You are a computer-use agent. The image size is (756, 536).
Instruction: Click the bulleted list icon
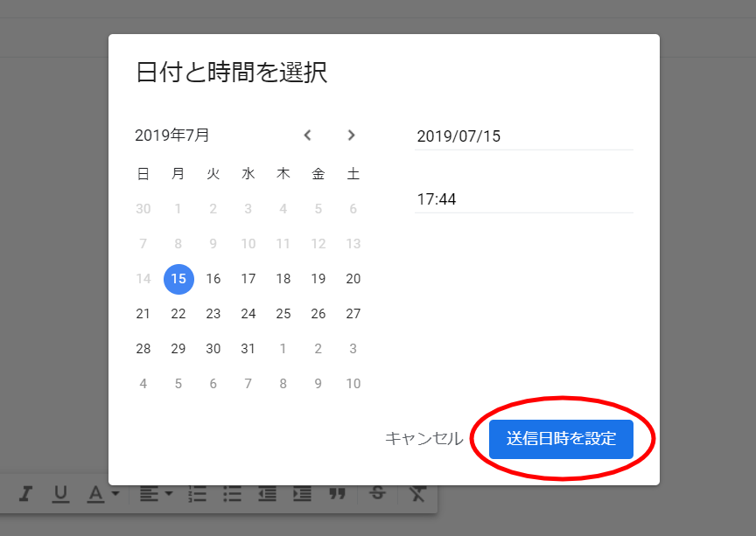(232, 494)
